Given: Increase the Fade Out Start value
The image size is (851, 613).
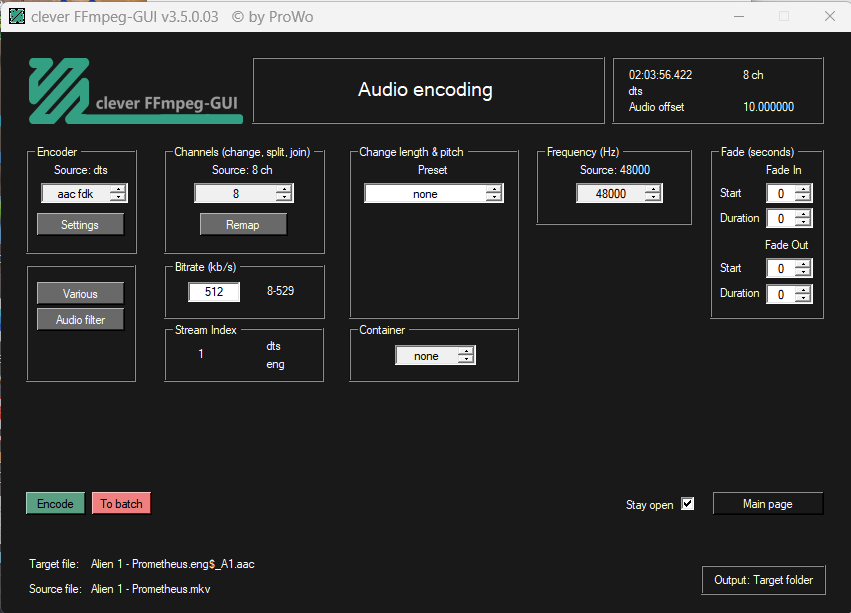Looking at the screenshot, I should (803, 264).
